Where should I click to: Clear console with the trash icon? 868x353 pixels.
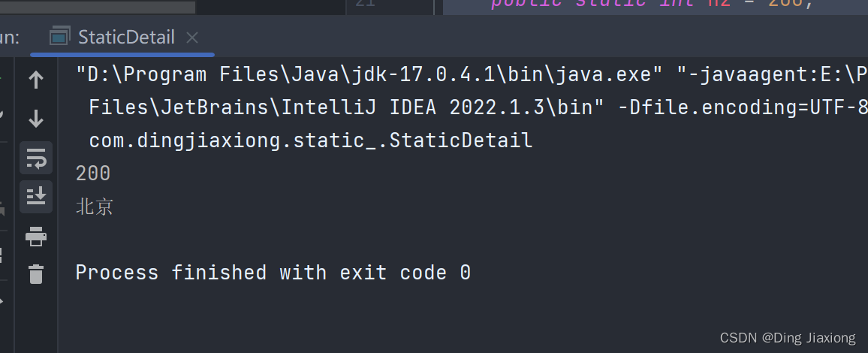coord(35,274)
